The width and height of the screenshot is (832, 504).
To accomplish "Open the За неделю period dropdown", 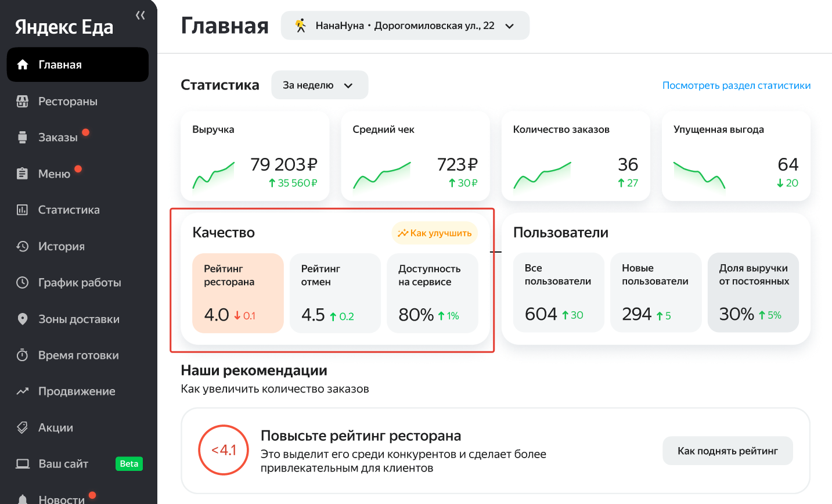I will [319, 85].
